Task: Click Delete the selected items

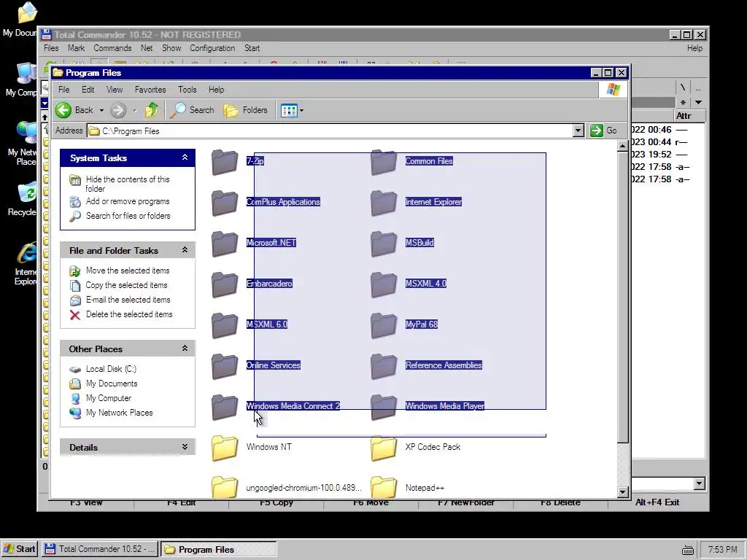Action: (x=129, y=314)
